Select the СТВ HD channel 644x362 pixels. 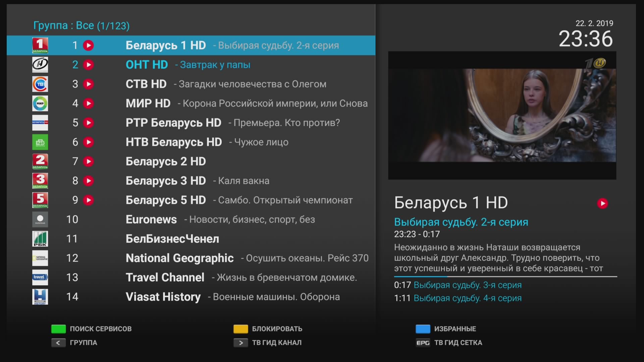click(191, 84)
